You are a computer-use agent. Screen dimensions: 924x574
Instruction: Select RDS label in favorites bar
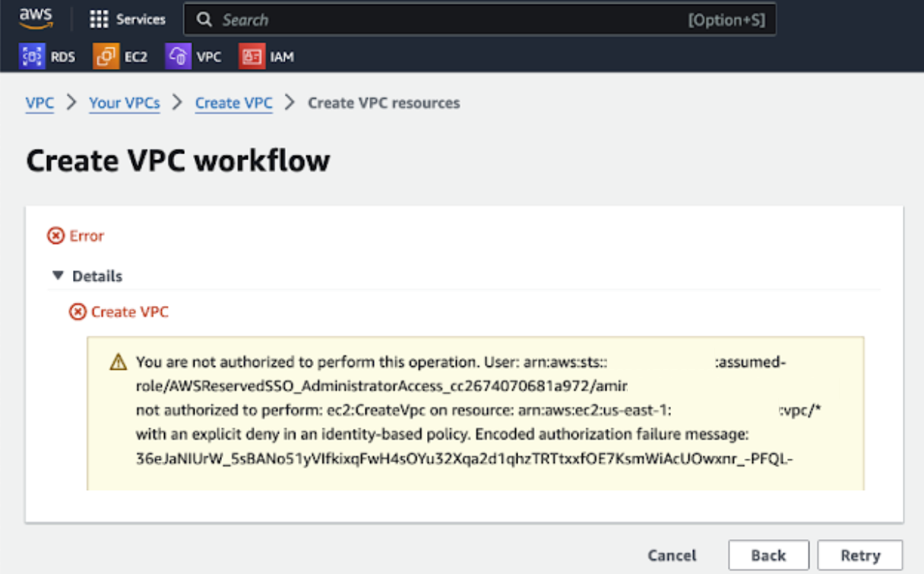coord(63,57)
